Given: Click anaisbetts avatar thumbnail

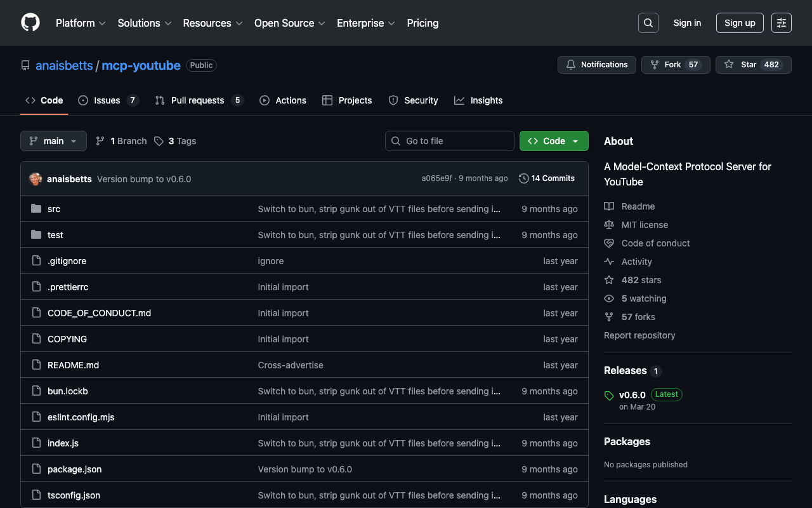Looking at the screenshot, I should 36,179.
